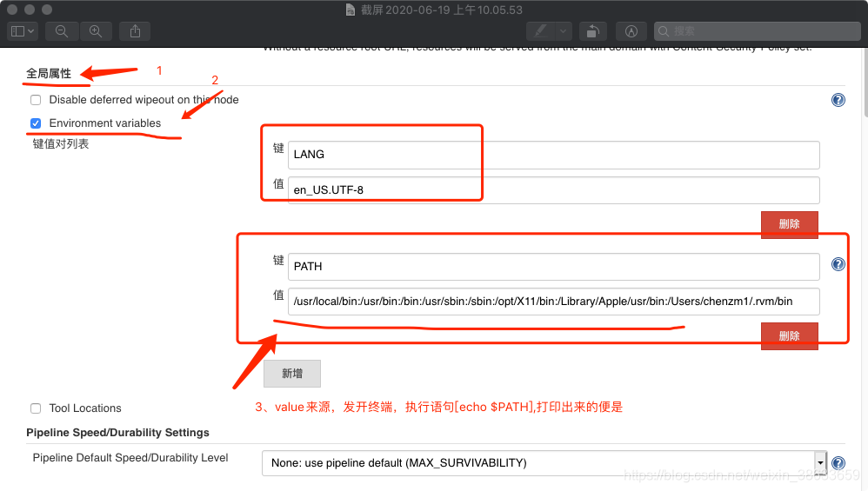The height and width of the screenshot is (491, 868).
Task: Click the window title 截屏 2020-06-19
Action: point(442,10)
